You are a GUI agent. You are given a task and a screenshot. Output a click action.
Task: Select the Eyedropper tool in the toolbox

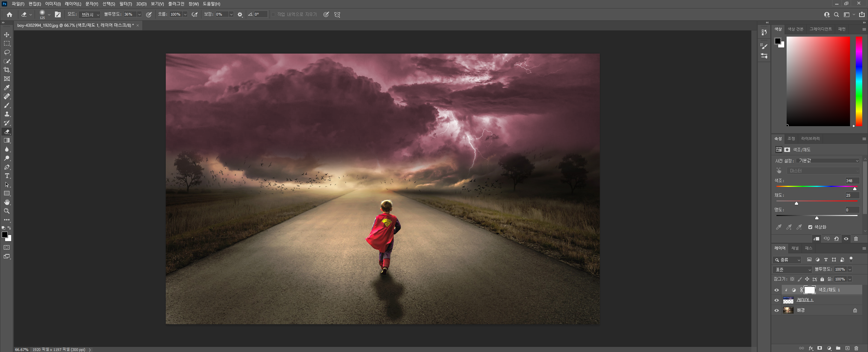[x=7, y=87]
